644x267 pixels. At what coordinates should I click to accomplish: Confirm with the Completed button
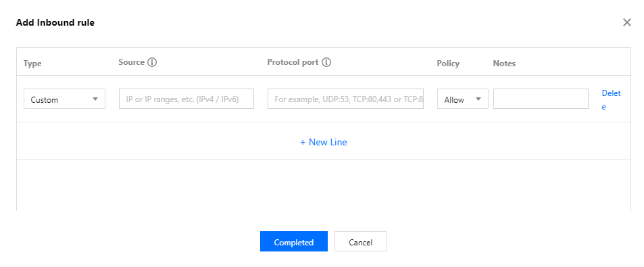click(294, 241)
